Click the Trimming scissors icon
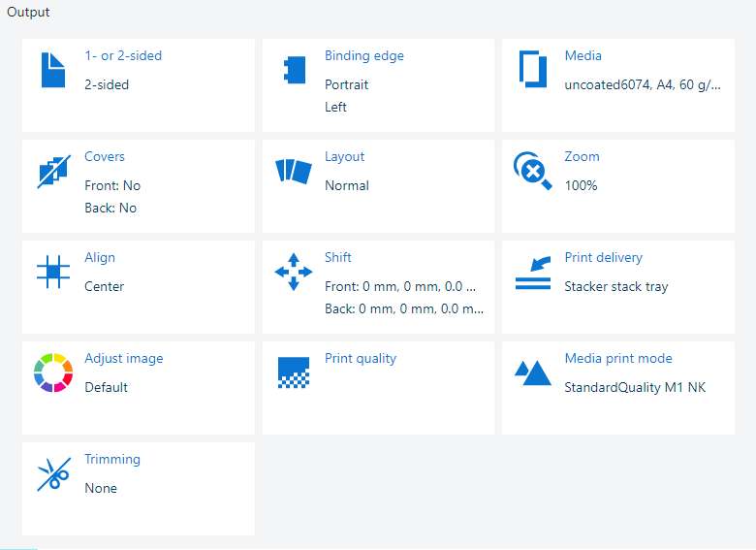Viewport: 756px width, 550px height. pos(53,473)
